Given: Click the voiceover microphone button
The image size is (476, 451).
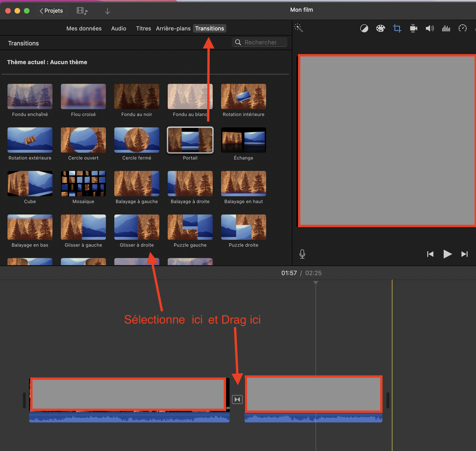Looking at the screenshot, I should (302, 254).
